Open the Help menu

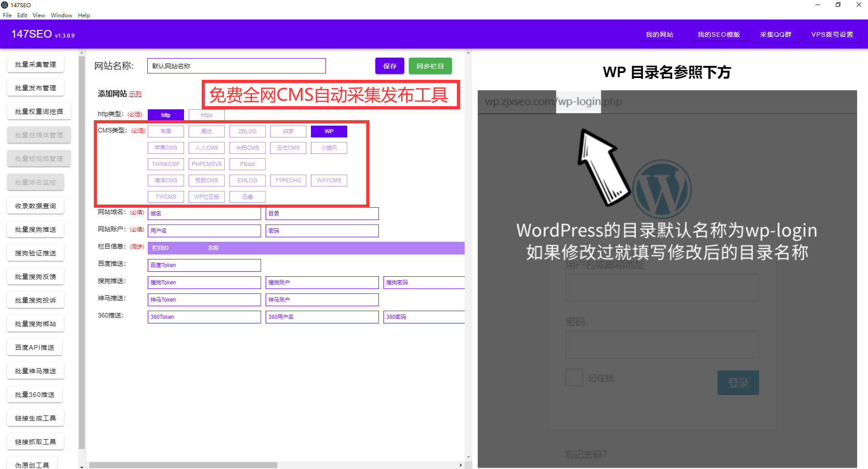click(84, 15)
